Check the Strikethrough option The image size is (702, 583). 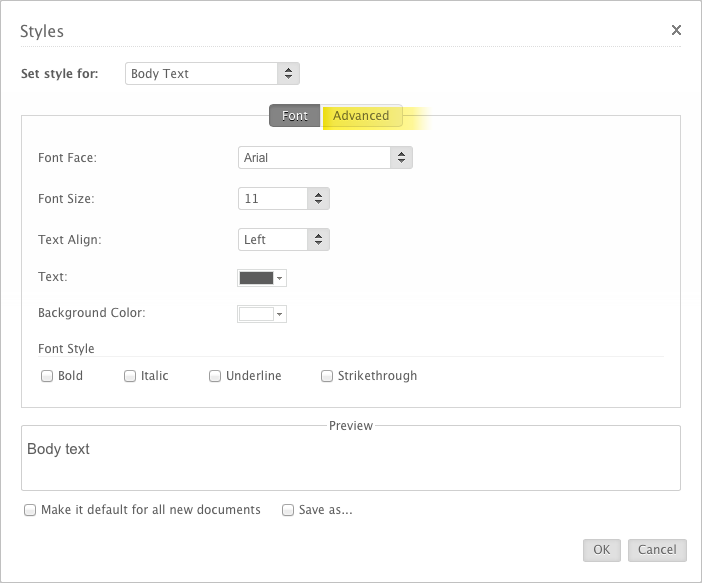point(327,376)
